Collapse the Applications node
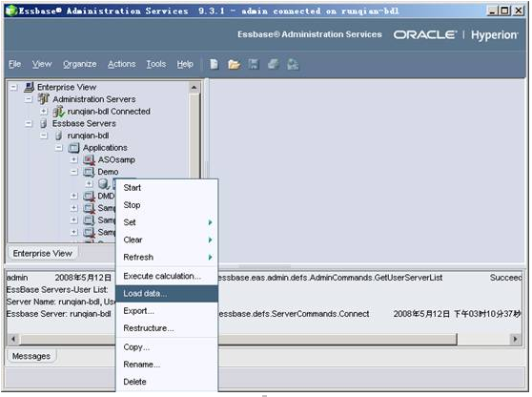Screen dimensions: 532x397 (x=59, y=148)
